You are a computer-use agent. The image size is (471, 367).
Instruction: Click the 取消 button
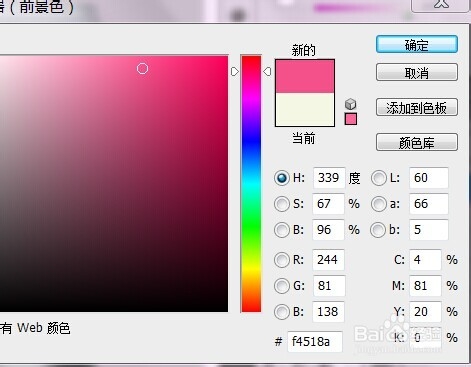pyautogui.click(x=417, y=72)
